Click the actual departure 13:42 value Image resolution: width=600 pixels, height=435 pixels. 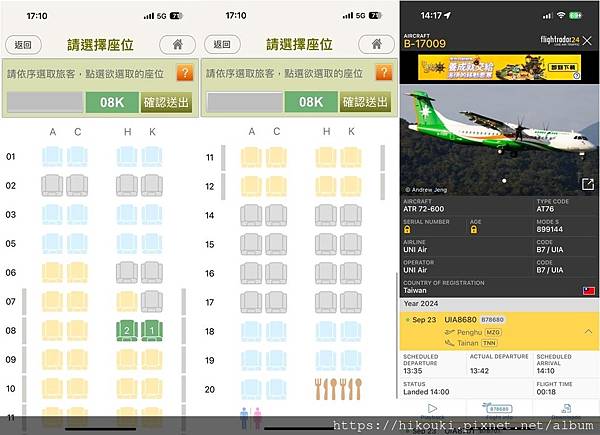(479, 371)
